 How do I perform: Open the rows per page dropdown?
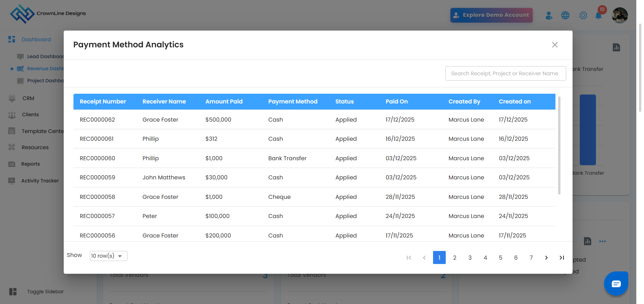pos(108,256)
